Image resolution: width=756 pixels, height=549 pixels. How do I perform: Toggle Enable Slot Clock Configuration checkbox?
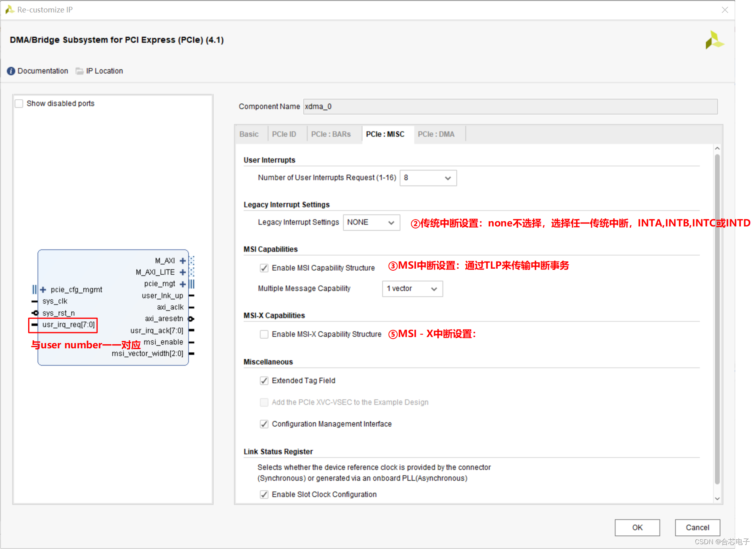tap(264, 494)
